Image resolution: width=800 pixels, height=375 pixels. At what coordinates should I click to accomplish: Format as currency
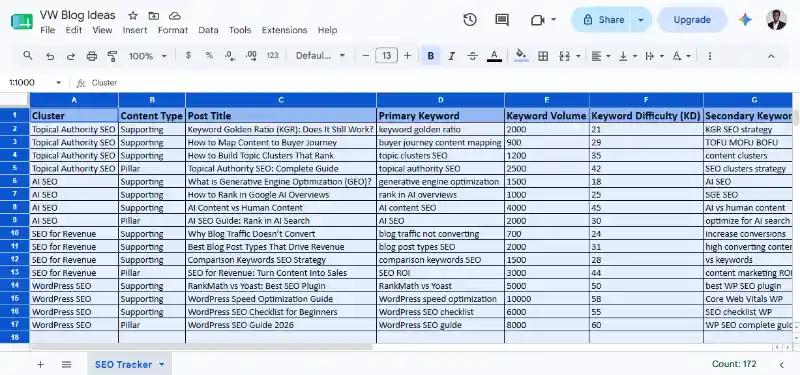pos(188,56)
